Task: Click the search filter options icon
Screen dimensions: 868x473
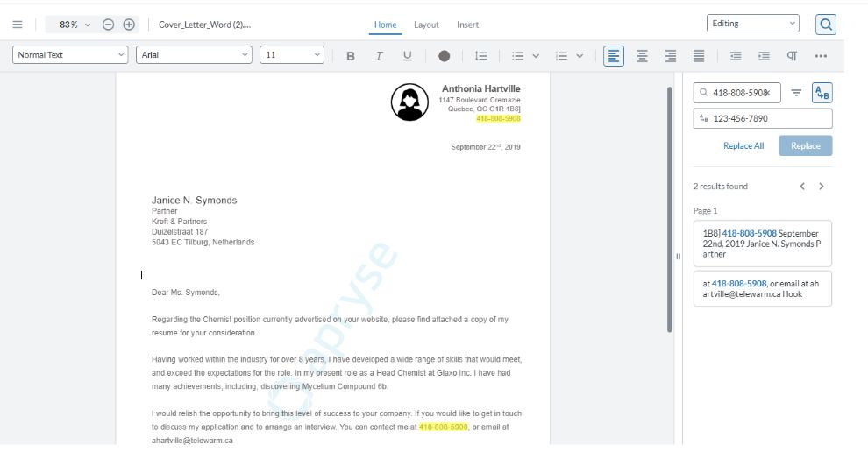Action: click(796, 93)
